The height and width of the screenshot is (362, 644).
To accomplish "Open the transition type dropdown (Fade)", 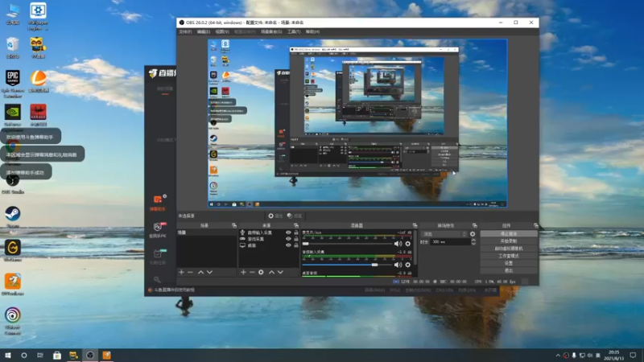I will click(445, 234).
